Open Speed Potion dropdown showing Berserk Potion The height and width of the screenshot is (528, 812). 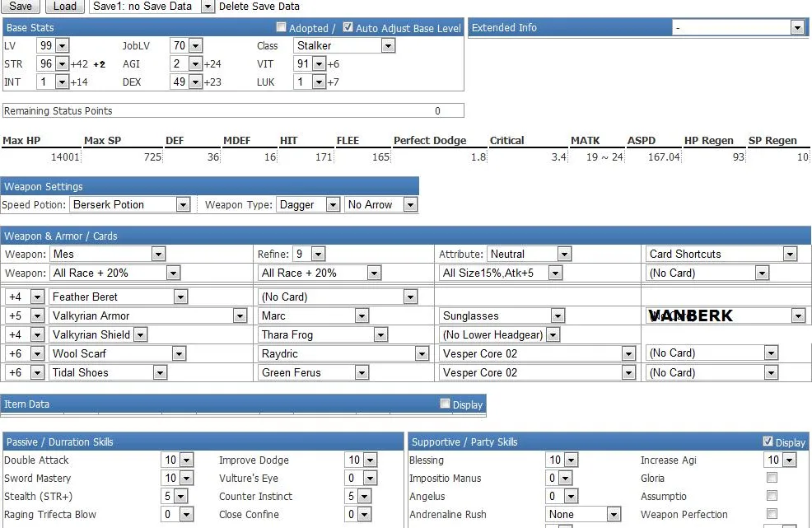(x=130, y=204)
